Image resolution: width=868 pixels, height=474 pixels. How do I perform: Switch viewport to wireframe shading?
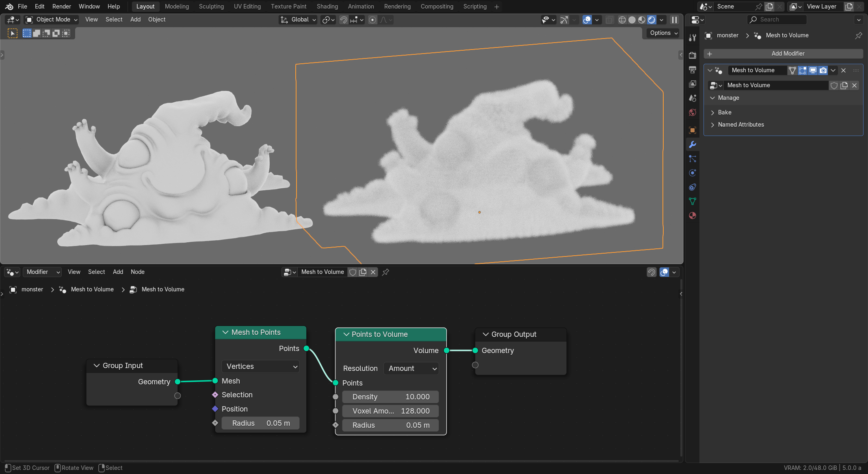pyautogui.click(x=622, y=20)
